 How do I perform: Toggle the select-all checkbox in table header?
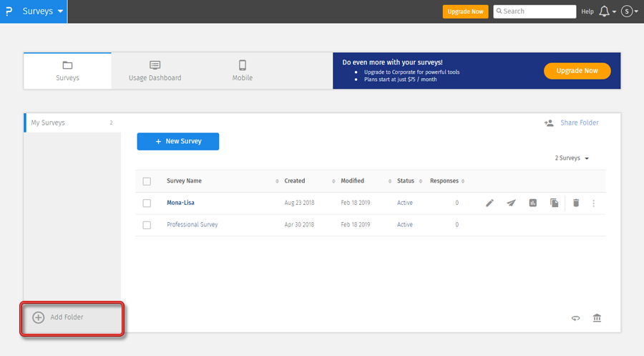pyautogui.click(x=147, y=181)
